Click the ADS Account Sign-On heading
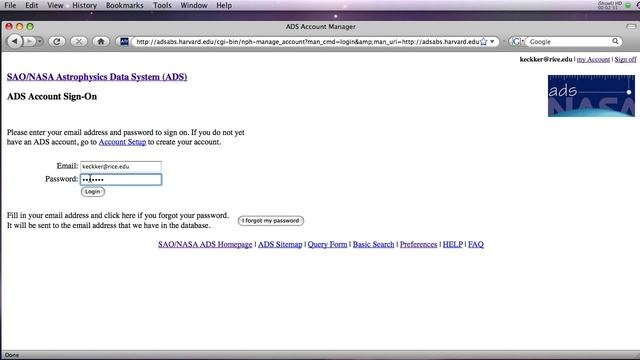 (x=52, y=97)
